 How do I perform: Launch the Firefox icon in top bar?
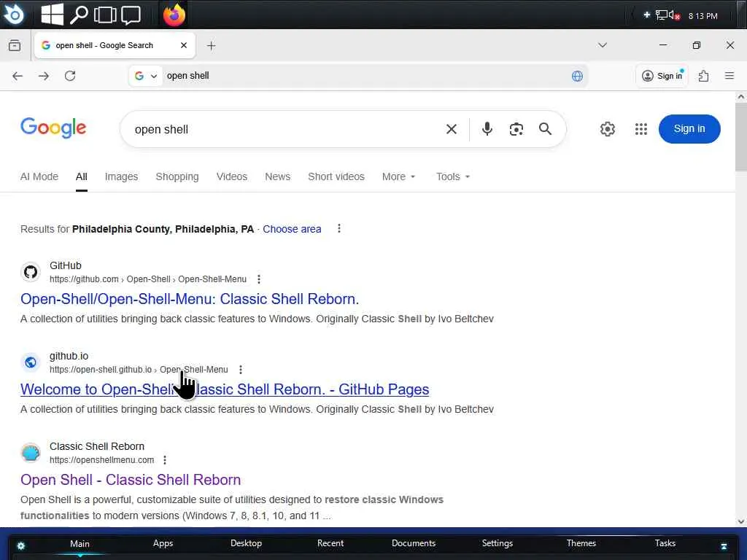click(174, 15)
